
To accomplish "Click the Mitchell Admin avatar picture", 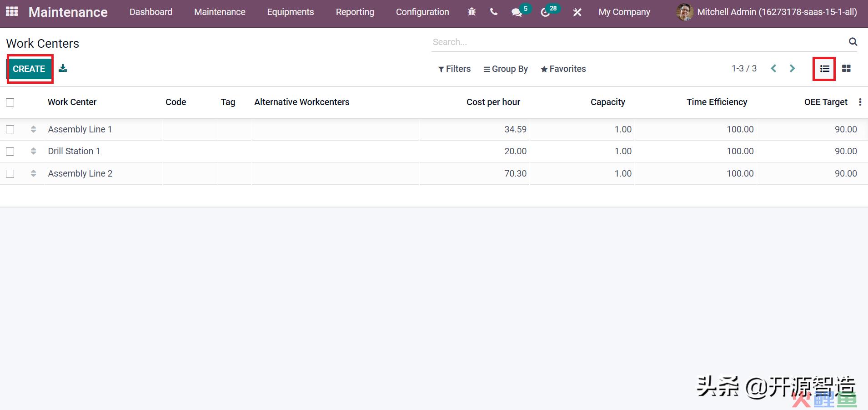I will tap(685, 12).
